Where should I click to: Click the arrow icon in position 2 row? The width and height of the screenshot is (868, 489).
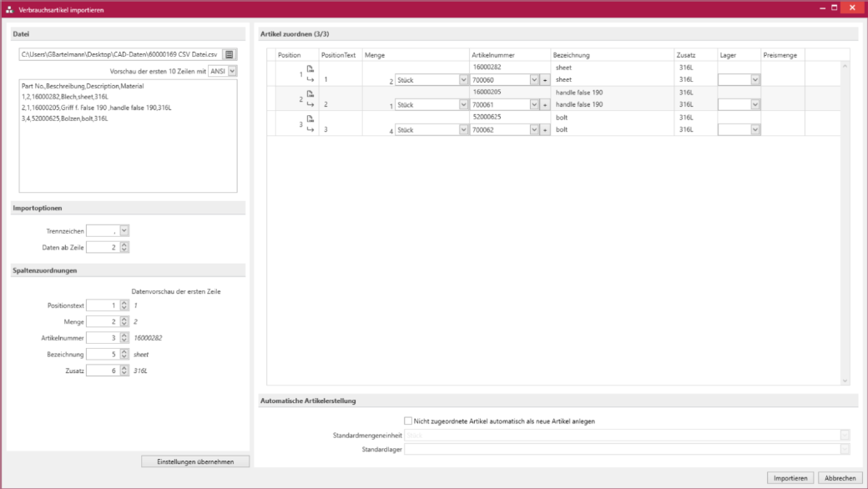(310, 104)
